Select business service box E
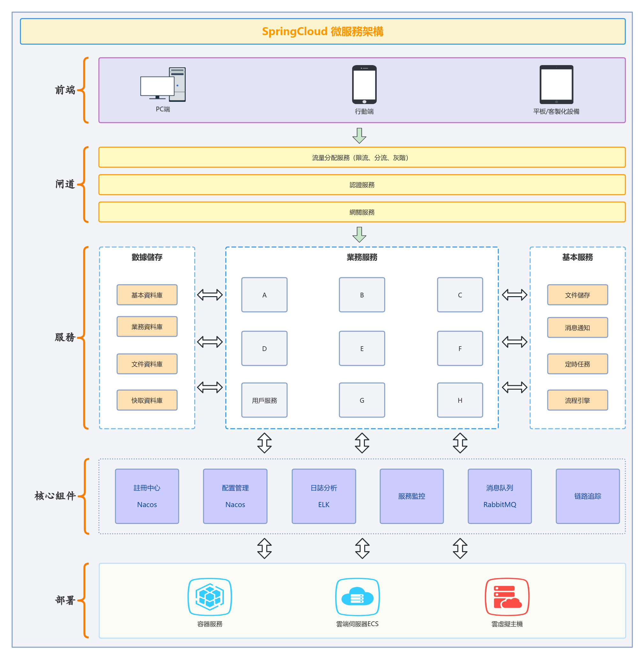Screen dimensions: 644x659 pos(362,348)
